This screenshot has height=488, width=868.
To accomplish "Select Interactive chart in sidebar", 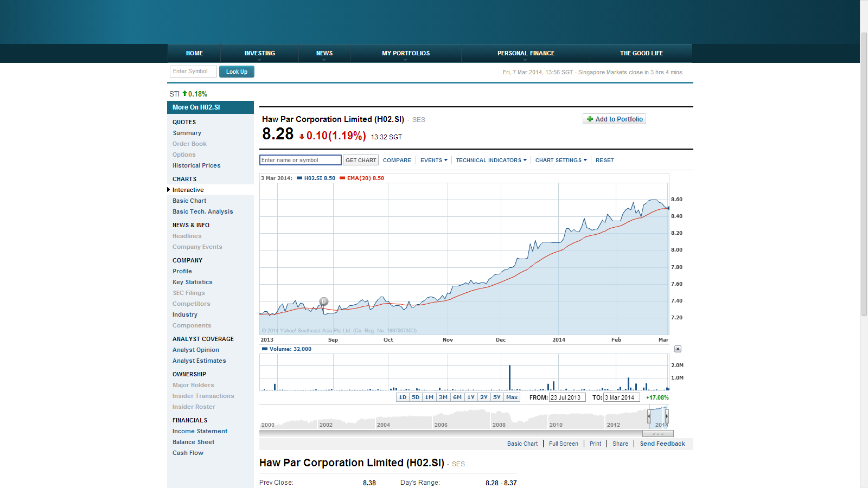I will pos(188,190).
